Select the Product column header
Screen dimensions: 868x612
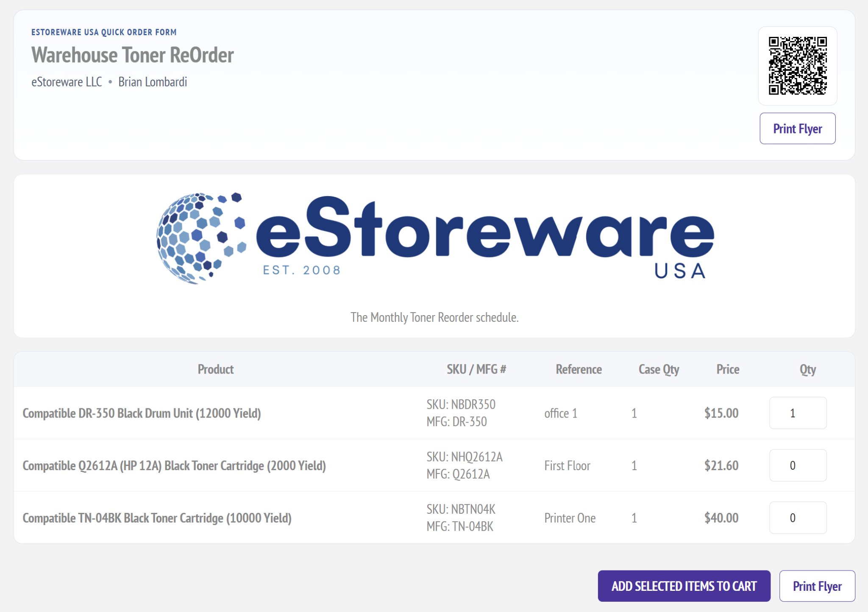click(x=216, y=369)
